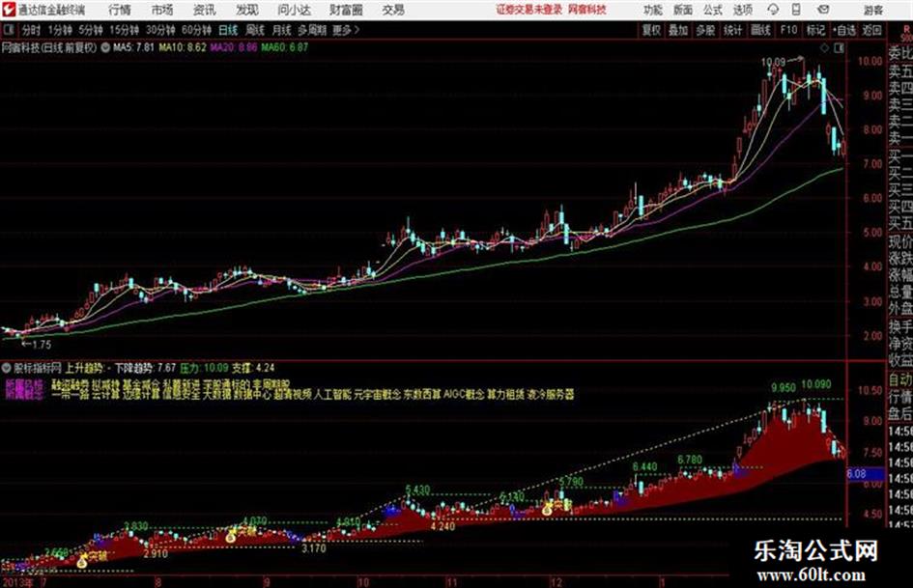
Task: Switch to 30分钟 period
Action: (160, 30)
